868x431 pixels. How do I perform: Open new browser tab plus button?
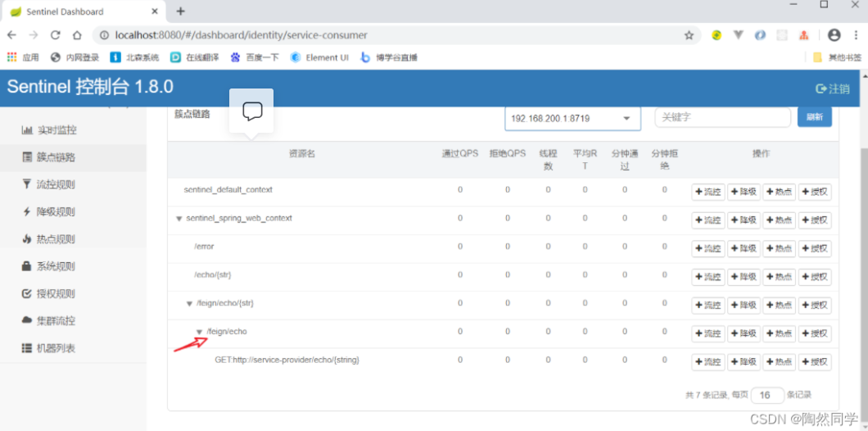click(x=180, y=11)
